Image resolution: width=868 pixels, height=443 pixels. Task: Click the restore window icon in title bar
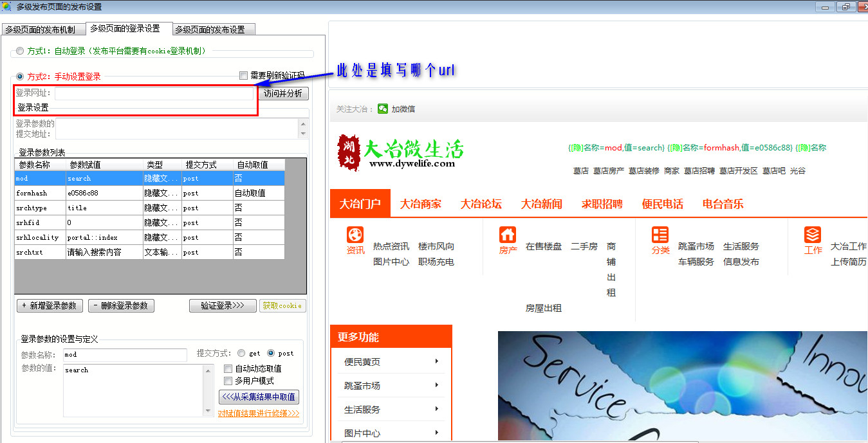pyautogui.click(x=844, y=7)
